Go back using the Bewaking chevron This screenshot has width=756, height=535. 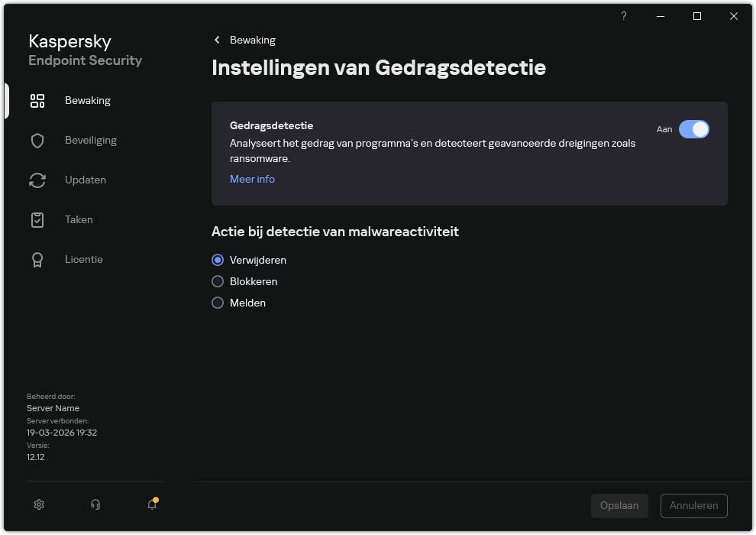pyautogui.click(x=217, y=39)
